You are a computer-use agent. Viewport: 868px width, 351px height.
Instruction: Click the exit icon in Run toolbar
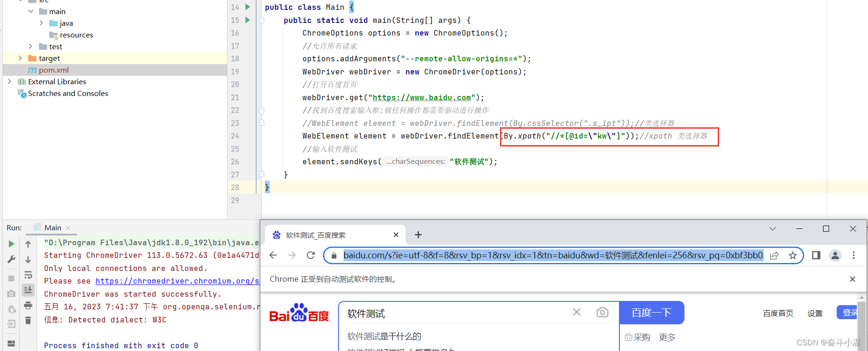11,324
